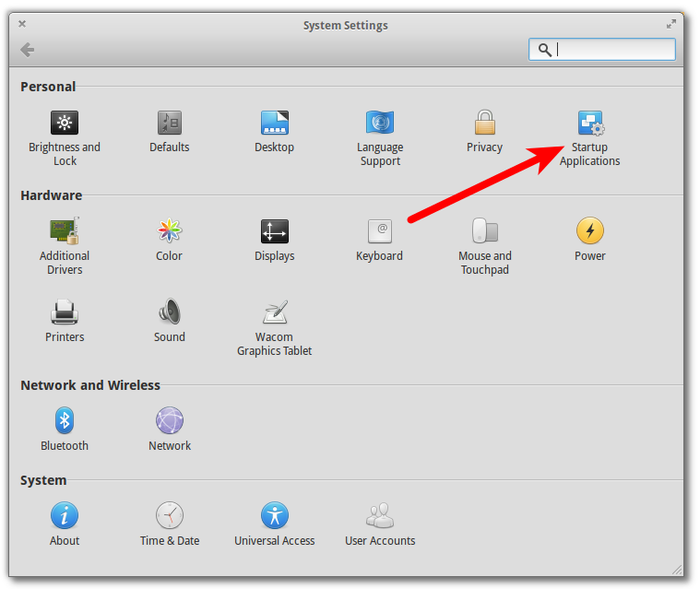Click the search input field
Image resolution: width=700 pixels, height=589 pixels.
(602, 49)
